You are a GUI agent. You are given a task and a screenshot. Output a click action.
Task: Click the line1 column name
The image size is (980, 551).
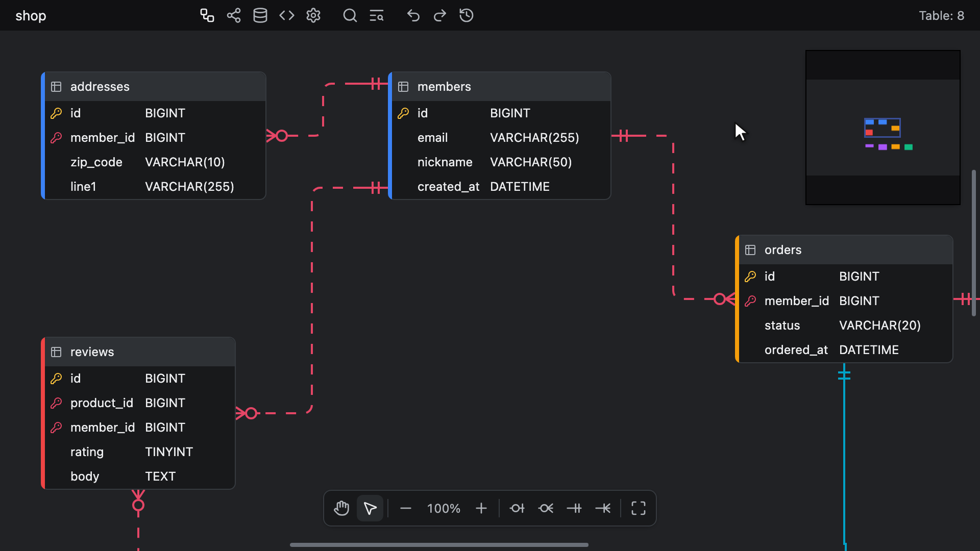[x=83, y=187]
